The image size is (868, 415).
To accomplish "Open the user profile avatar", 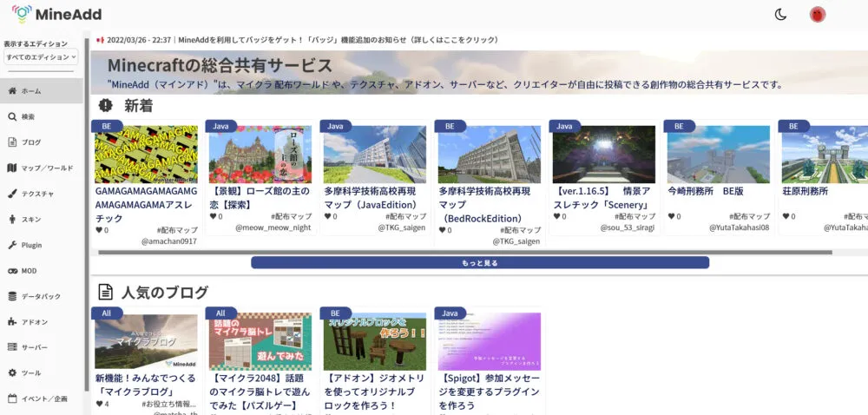I will pos(817,14).
